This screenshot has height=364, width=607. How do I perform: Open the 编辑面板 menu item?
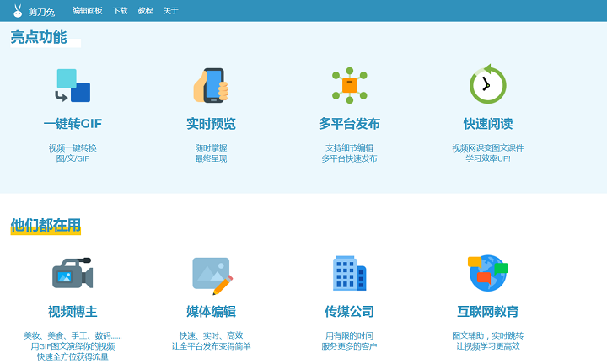click(x=87, y=11)
